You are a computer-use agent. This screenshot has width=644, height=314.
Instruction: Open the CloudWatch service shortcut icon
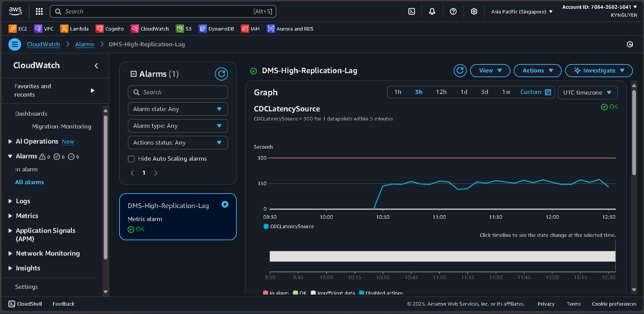pyautogui.click(x=135, y=29)
